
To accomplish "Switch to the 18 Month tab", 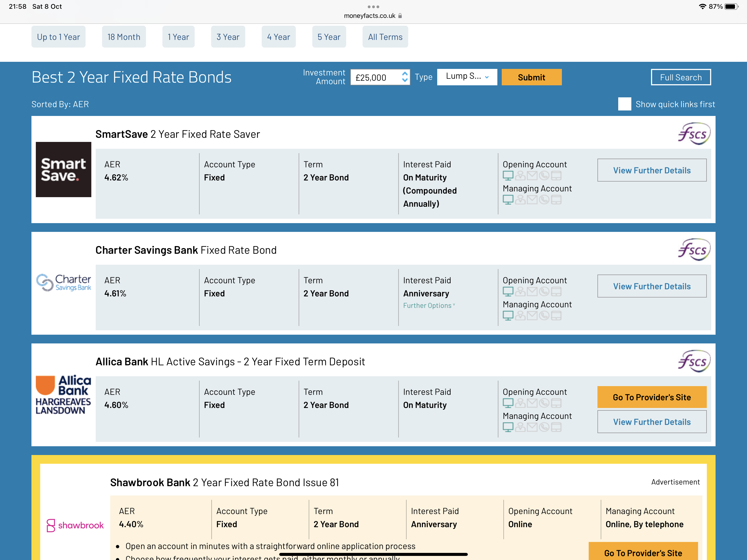I will coord(124,37).
